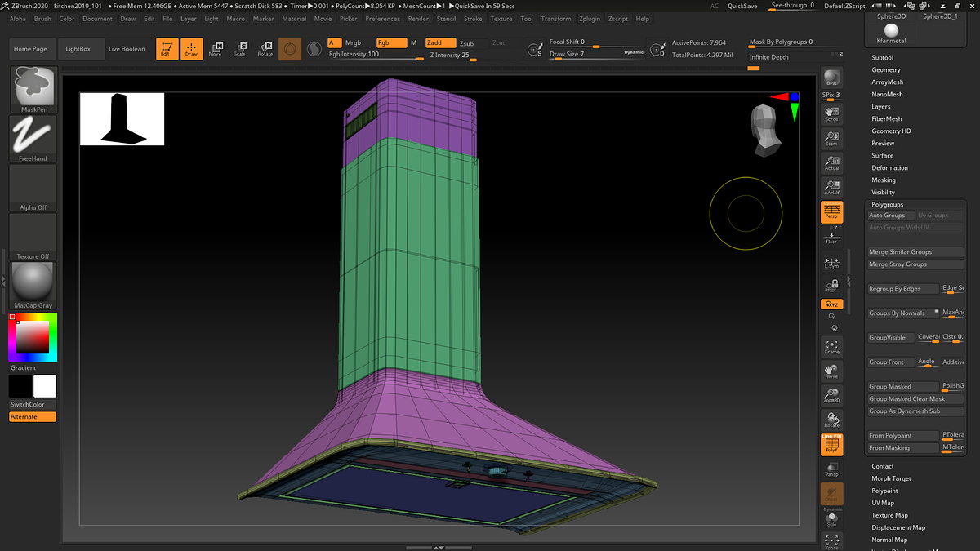Click the Rotate icon in right shelf
The height and width of the screenshot is (551, 980).
tap(831, 420)
